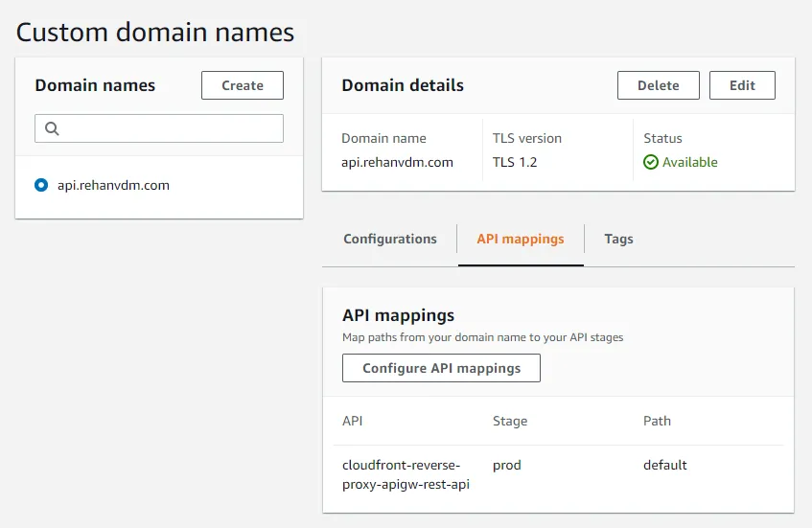Click the Path column header
Screen dimensions: 812x528
tap(657, 421)
